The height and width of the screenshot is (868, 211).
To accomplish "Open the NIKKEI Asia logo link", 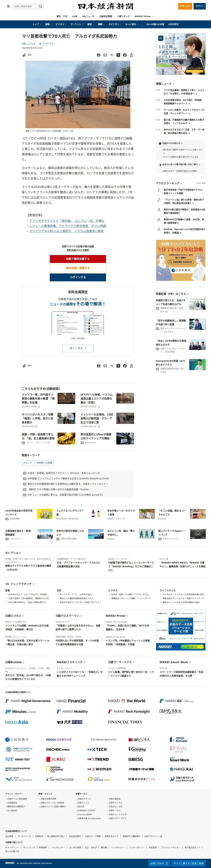I will 16,722.
